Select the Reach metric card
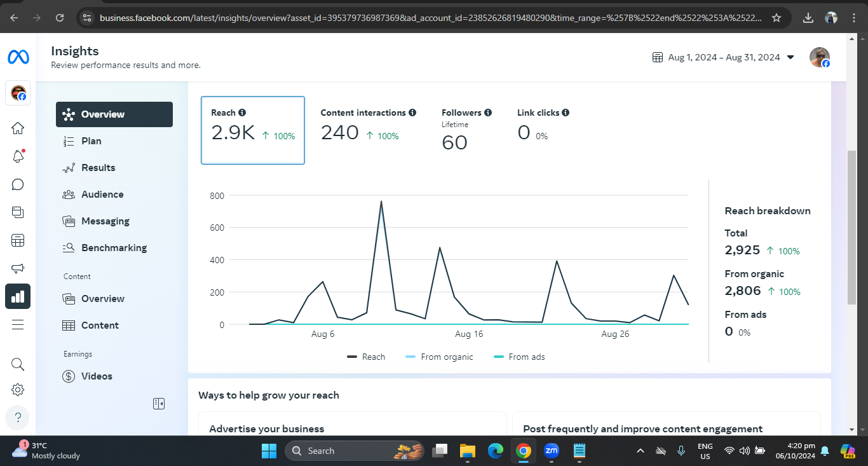The width and height of the screenshot is (868, 466). (253, 130)
